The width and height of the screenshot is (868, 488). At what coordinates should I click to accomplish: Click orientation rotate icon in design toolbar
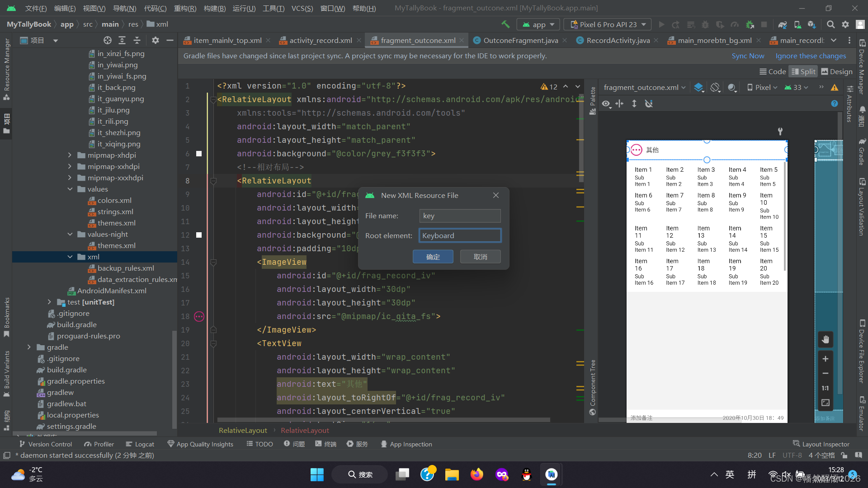click(715, 88)
